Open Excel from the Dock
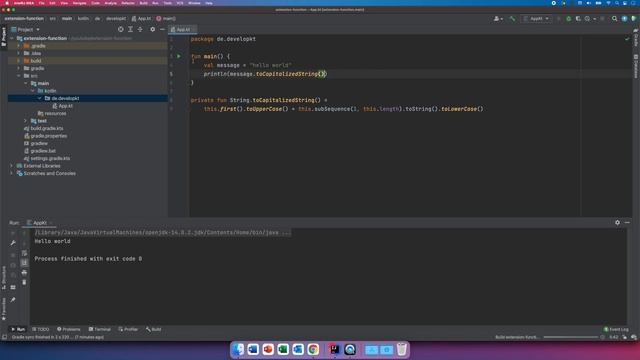 pyautogui.click(x=283, y=349)
